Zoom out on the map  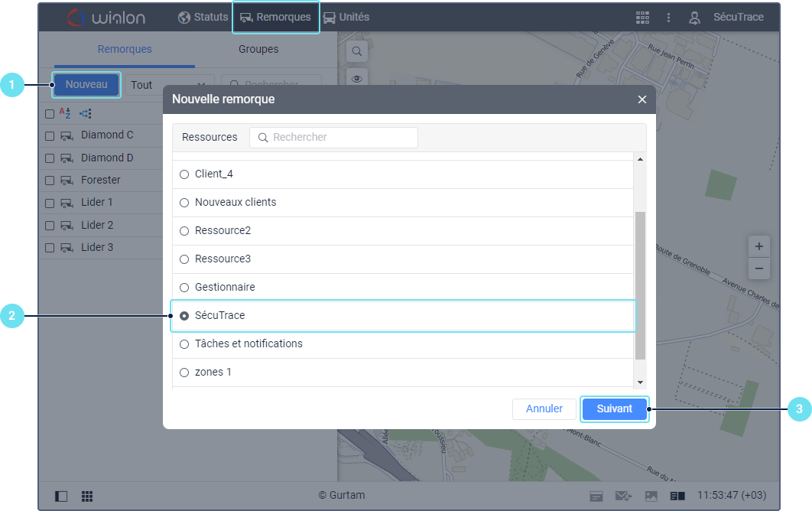click(x=758, y=269)
